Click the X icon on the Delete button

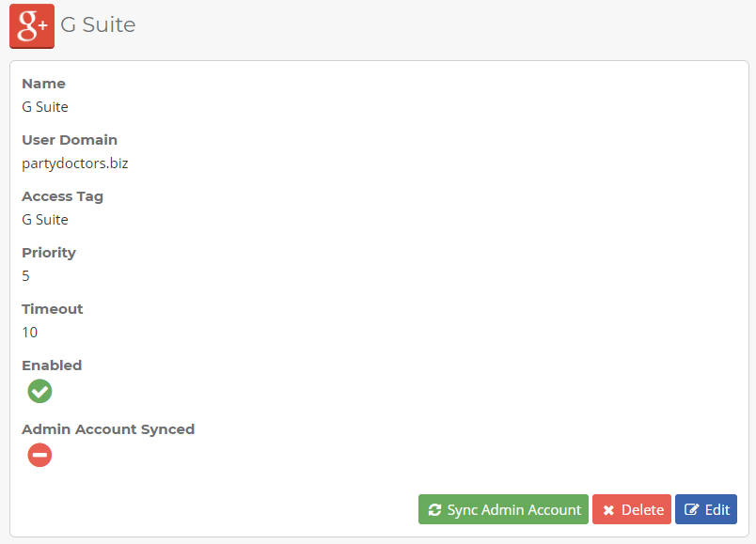click(x=608, y=510)
